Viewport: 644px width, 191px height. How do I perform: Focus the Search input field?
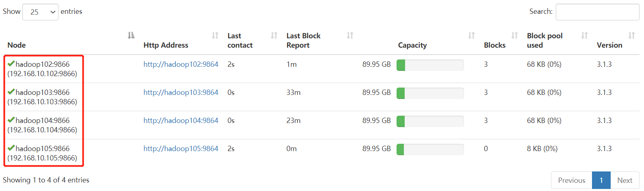597,12
